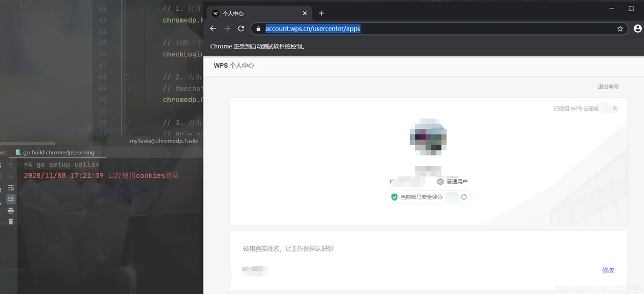Select the 个人中心 browser tab

point(260,13)
